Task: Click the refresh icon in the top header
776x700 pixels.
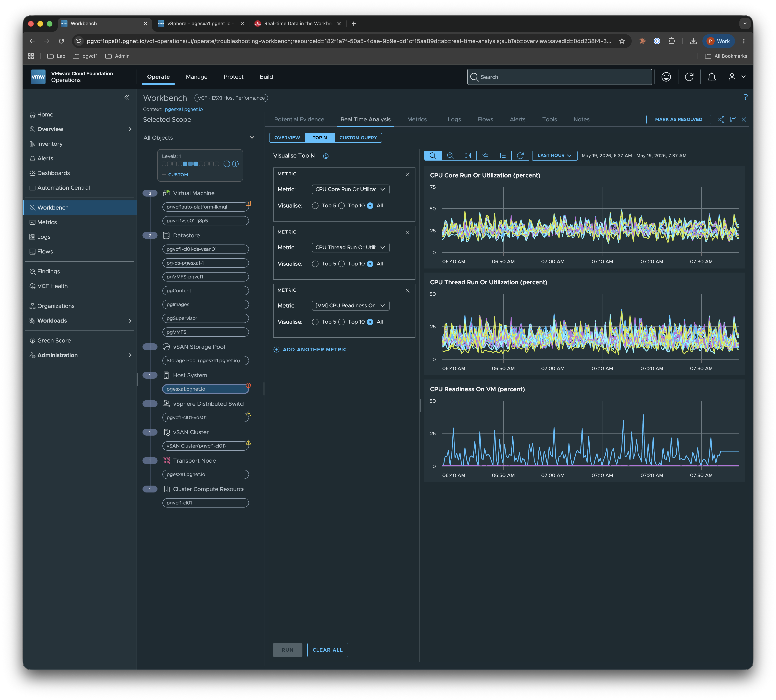Action: pos(689,77)
